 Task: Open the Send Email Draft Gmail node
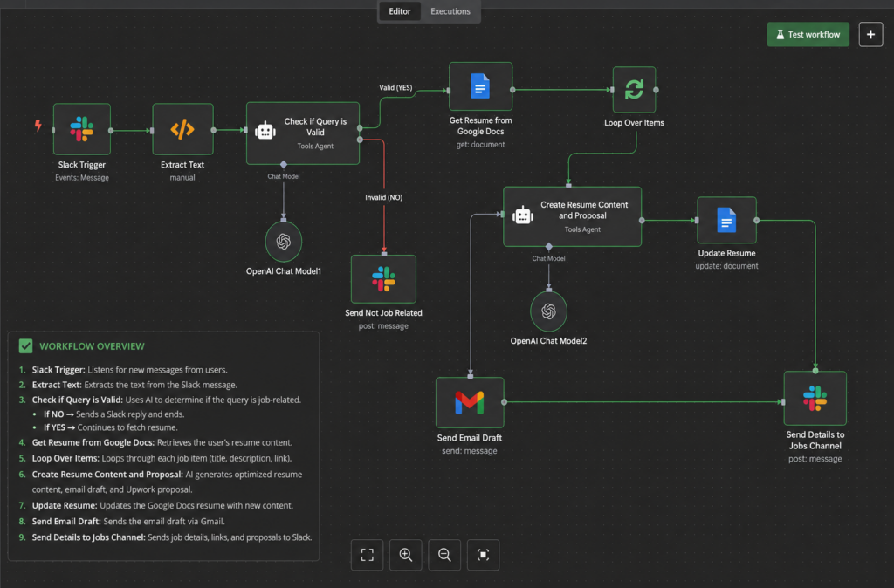click(x=469, y=402)
